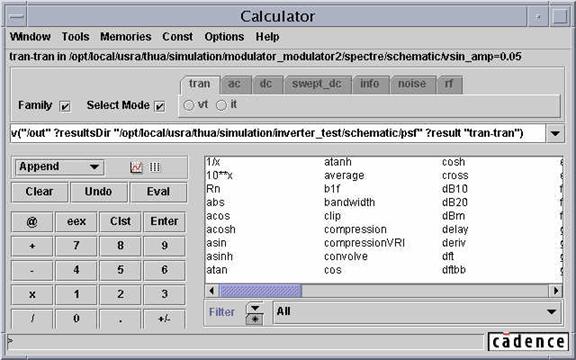Click the divide slash key
The width and height of the screenshot is (576, 360).
pyautogui.click(x=32, y=318)
